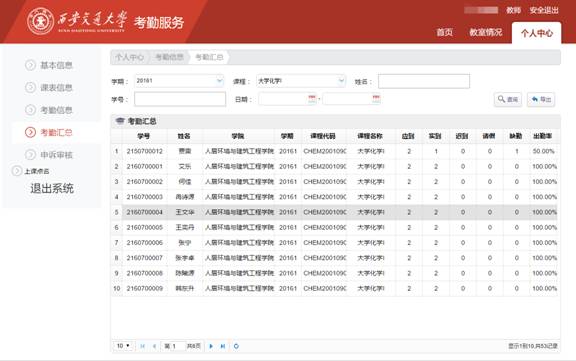Go to next page arrow in pagination
This screenshot has height=361, width=576.
[x=211, y=346]
